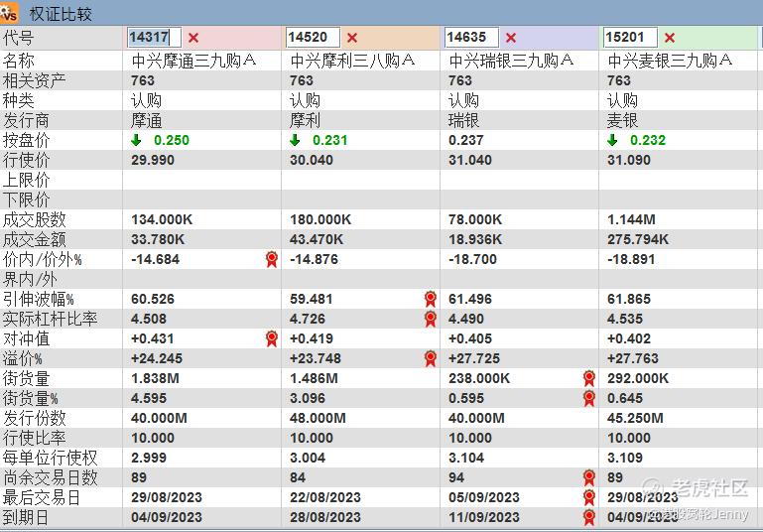
Task: Click premium value +27.725
Action: click(474, 358)
